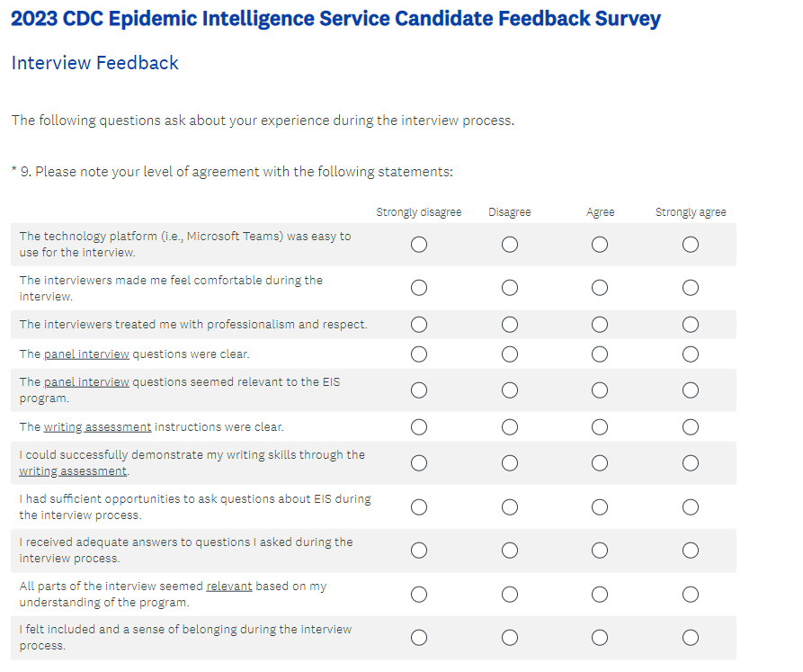Click the 'panel interview' link in EIS relevance statement
This screenshot has height=672, width=803.
86,382
